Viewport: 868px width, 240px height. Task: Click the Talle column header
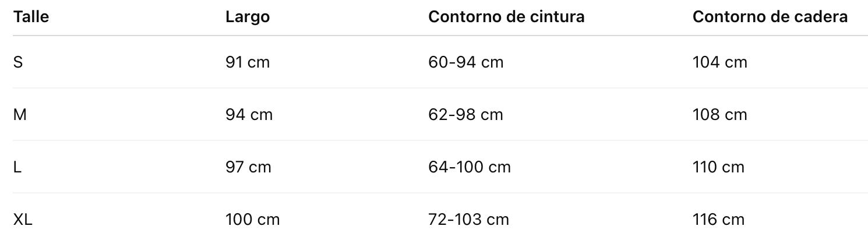(31, 17)
